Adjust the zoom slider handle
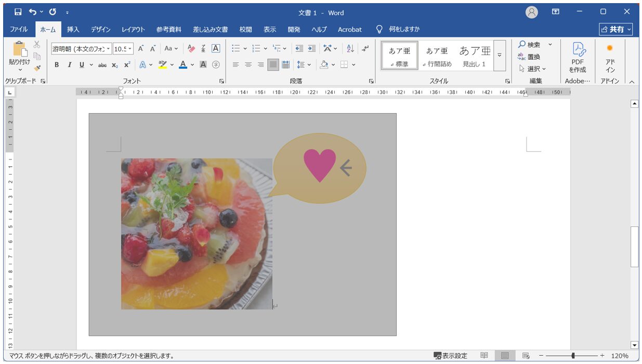 point(573,356)
